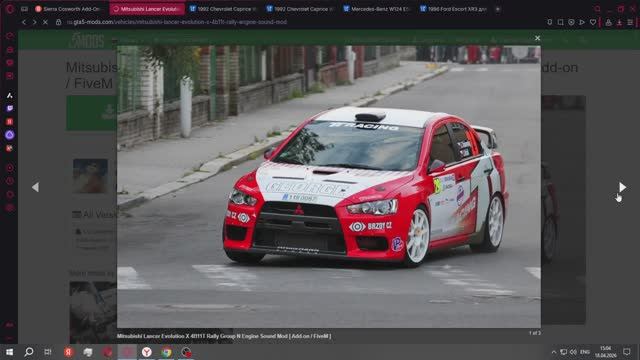
Task: Expand the hidden system tray icons chevron
Action: tap(554, 352)
